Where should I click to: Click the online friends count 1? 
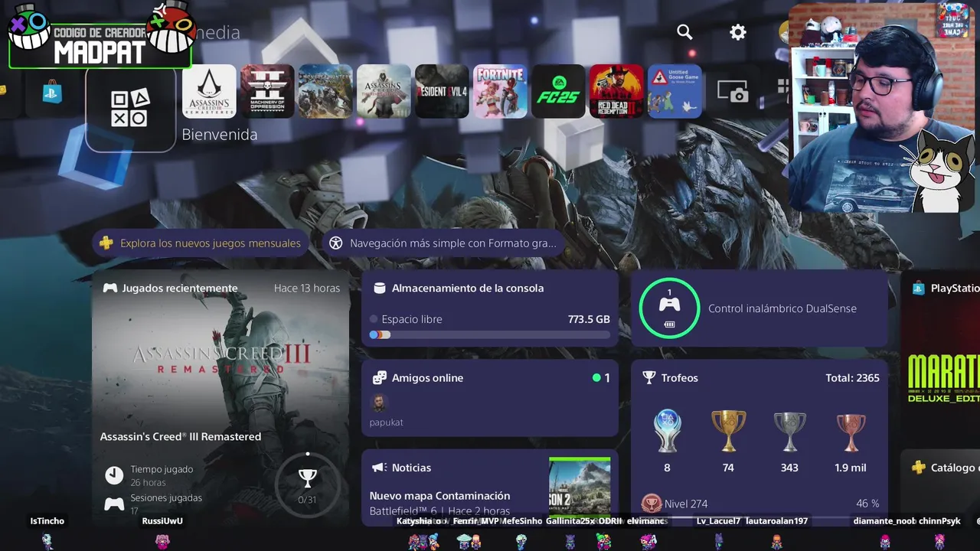pyautogui.click(x=607, y=377)
